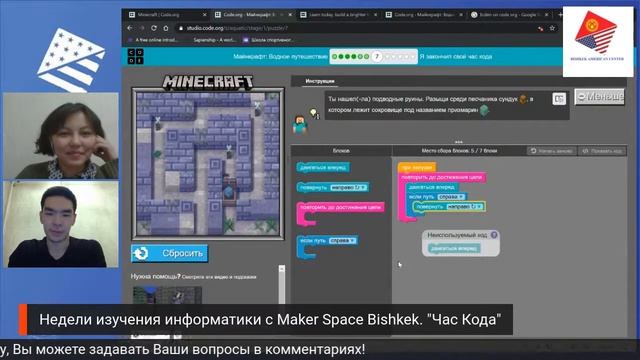The width and height of the screenshot is (640, 360).
Task: Click the help video thumbnail under 'Нужна помощь?'
Action: [167, 295]
